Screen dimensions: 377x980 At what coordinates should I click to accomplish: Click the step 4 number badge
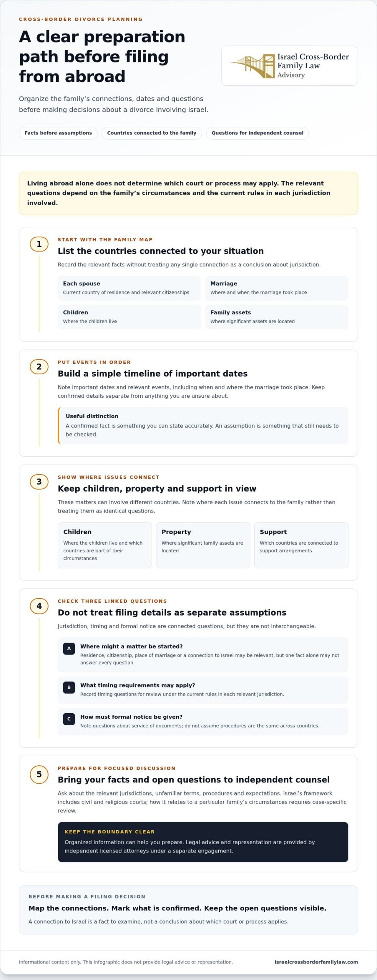tap(39, 606)
